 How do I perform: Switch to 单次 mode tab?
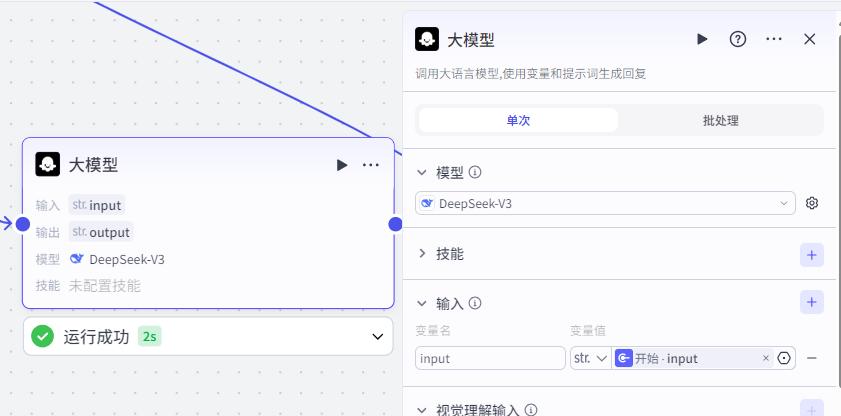point(518,120)
